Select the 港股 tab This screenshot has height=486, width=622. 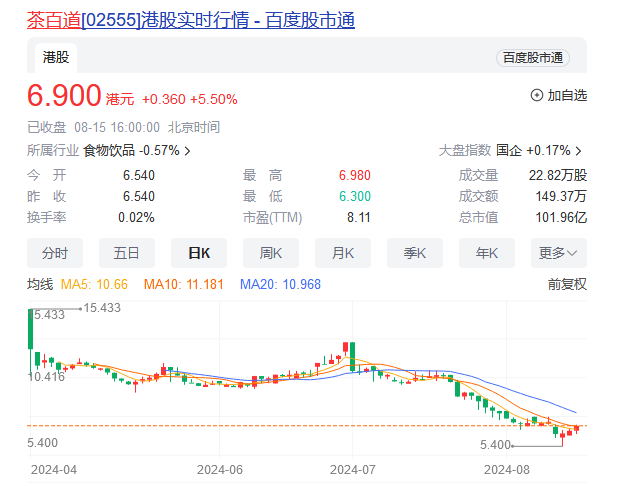(56, 58)
